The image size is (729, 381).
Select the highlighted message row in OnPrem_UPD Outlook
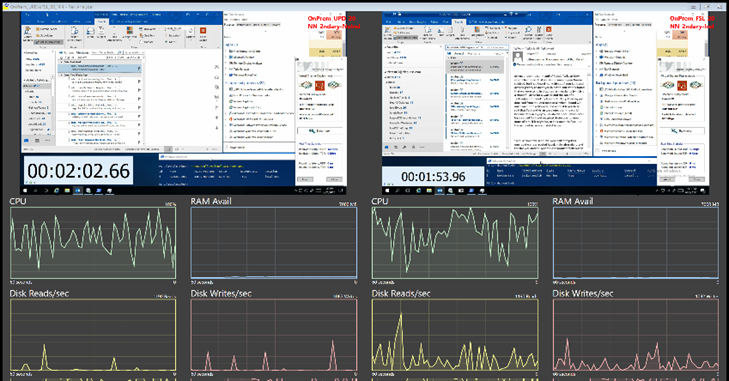click(x=99, y=68)
